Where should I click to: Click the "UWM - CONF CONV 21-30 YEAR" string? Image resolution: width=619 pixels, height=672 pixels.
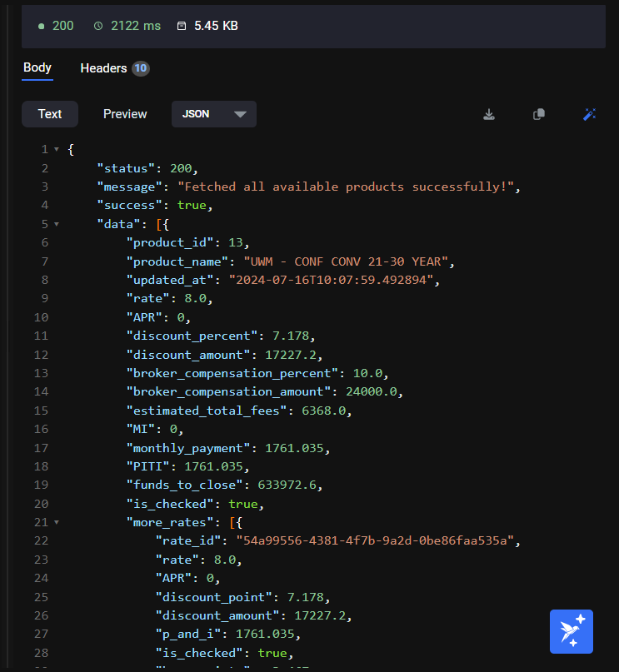[347, 261]
